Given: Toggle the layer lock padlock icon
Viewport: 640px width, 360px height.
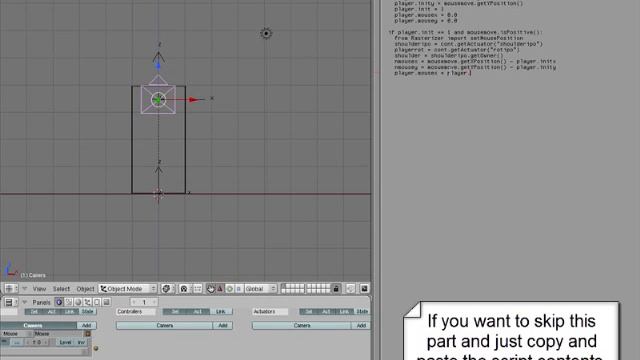Looking at the screenshot, I should (336, 289).
